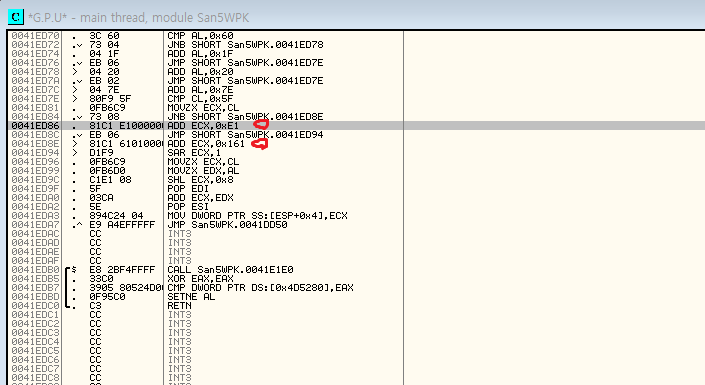Select JMP SHORT instruction at 0041ED7A
This screenshot has width=705, height=385.
click(x=245, y=81)
